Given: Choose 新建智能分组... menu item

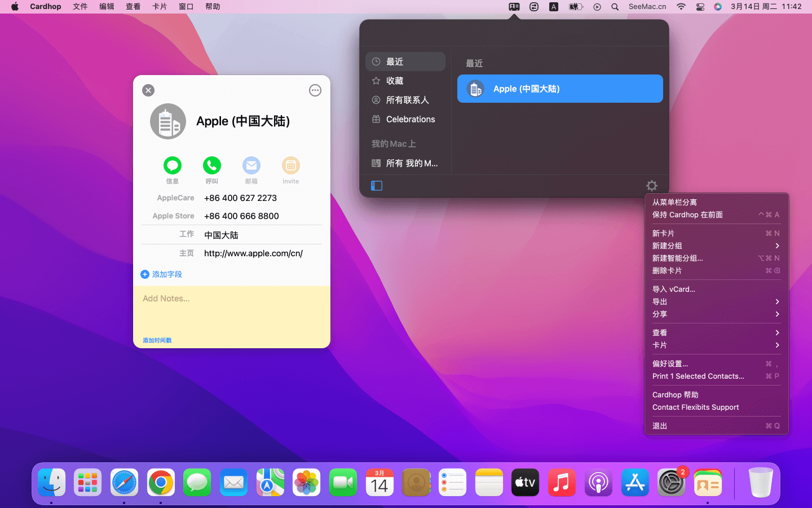Looking at the screenshot, I should pos(716,258).
